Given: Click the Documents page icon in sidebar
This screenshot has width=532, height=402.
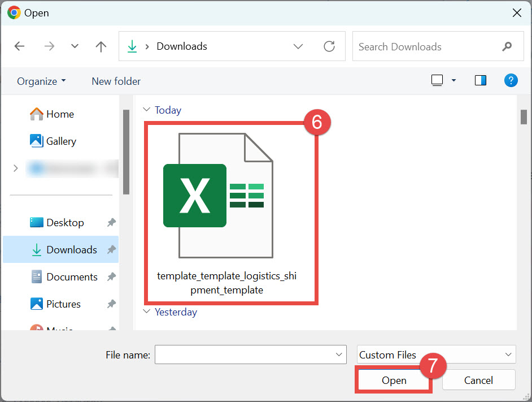Looking at the screenshot, I should pyautogui.click(x=36, y=276).
